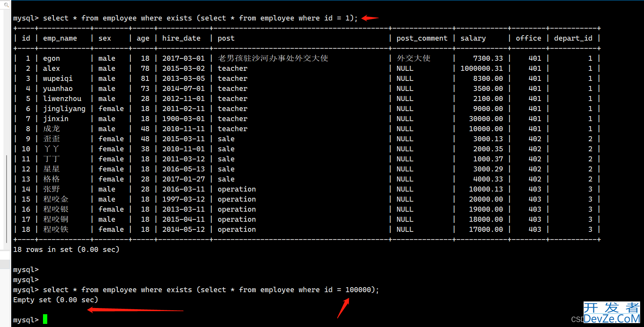
Task: Select the name '张野'
Action: (52, 189)
